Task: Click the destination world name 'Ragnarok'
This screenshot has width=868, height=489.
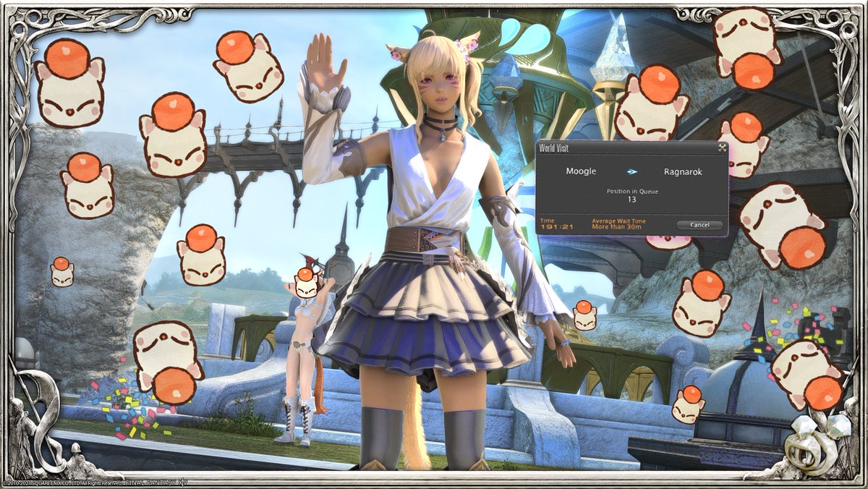Action: 682,171
